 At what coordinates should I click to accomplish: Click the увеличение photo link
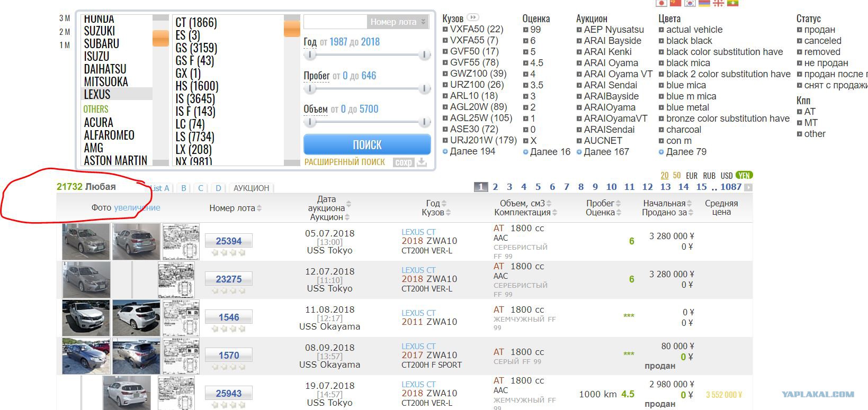[x=137, y=208]
